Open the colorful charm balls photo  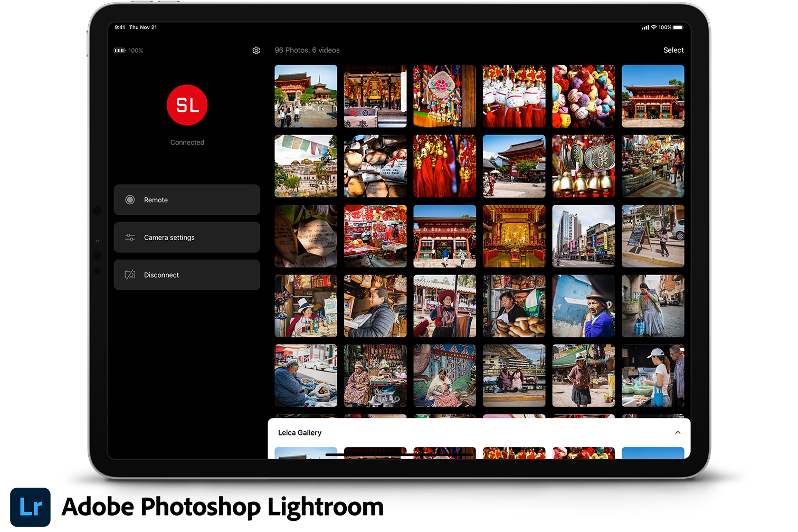pos(583,96)
